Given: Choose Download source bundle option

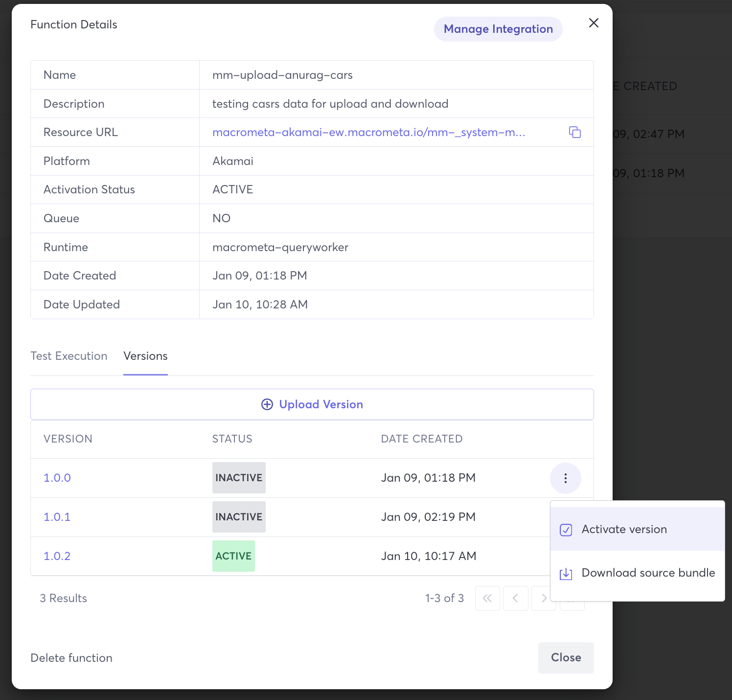Looking at the screenshot, I should [648, 573].
